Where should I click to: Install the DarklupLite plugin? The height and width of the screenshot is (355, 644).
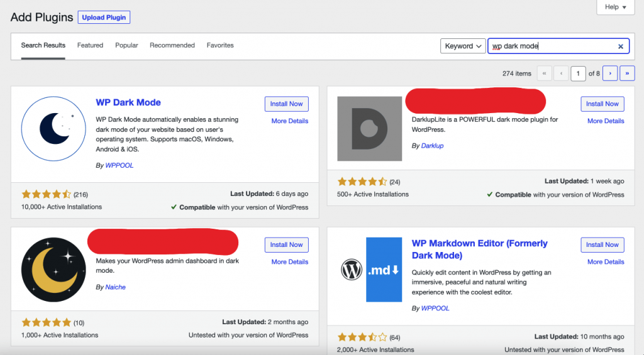(x=602, y=104)
